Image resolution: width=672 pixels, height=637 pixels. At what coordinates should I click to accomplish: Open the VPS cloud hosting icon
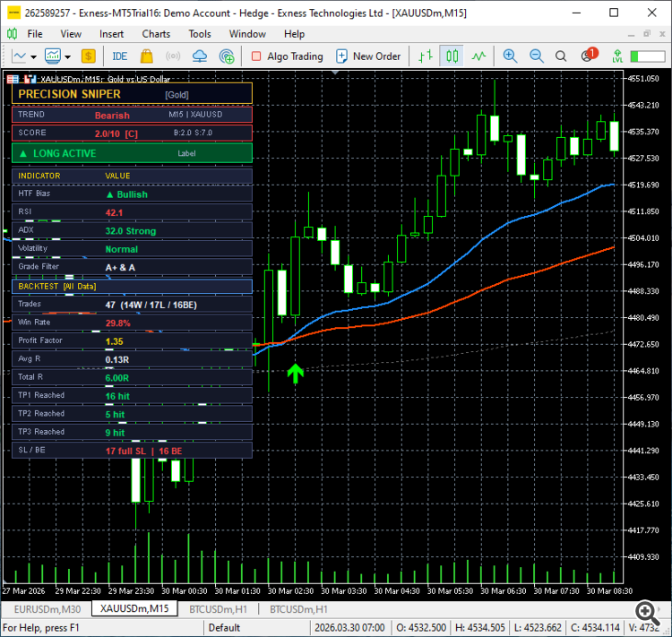(x=199, y=56)
